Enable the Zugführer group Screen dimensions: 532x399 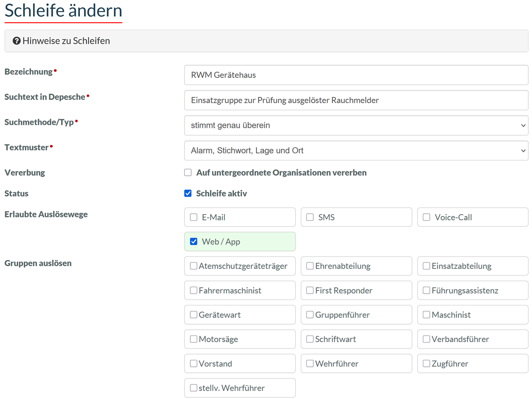(x=426, y=363)
